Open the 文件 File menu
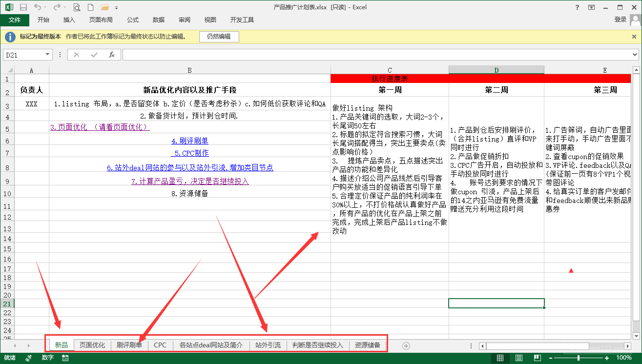642x364 pixels. click(x=15, y=20)
